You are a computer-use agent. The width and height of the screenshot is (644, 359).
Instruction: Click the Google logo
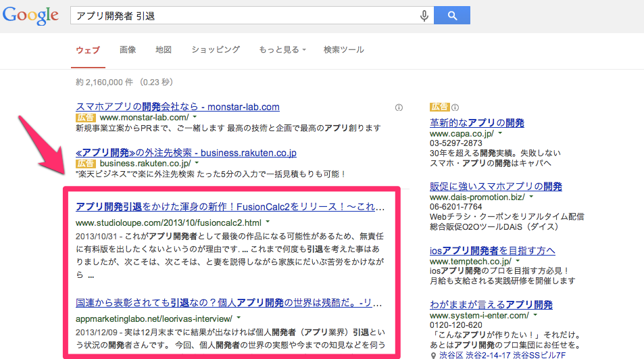click(x=30, y=16)
